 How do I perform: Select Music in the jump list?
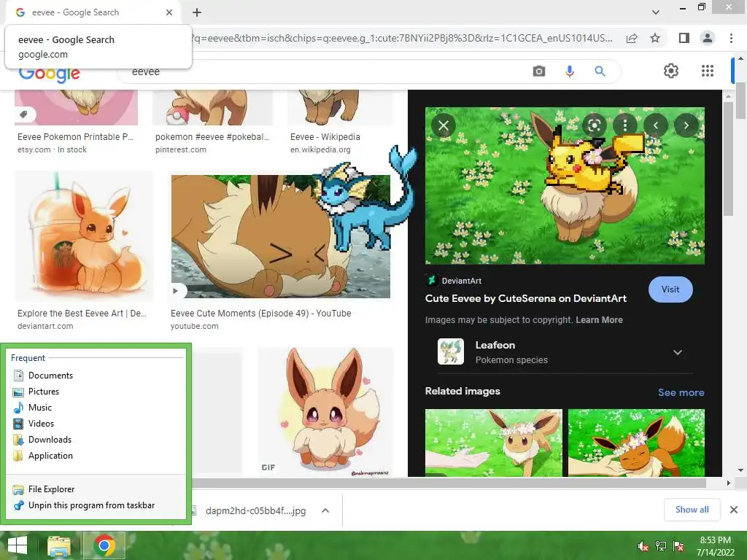click(x=39, y=408)
